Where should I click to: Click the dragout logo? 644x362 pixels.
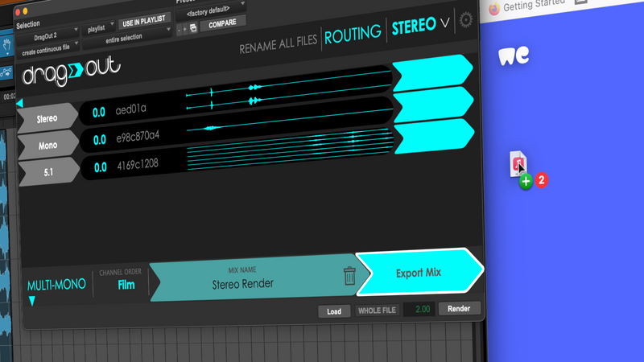72,71
